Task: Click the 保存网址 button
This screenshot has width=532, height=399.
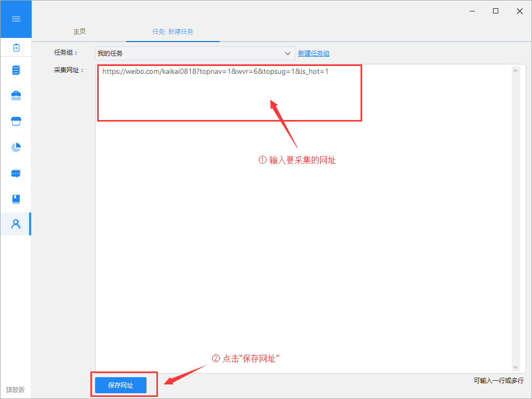Action: pyautogui.click(x=121, y=385)
